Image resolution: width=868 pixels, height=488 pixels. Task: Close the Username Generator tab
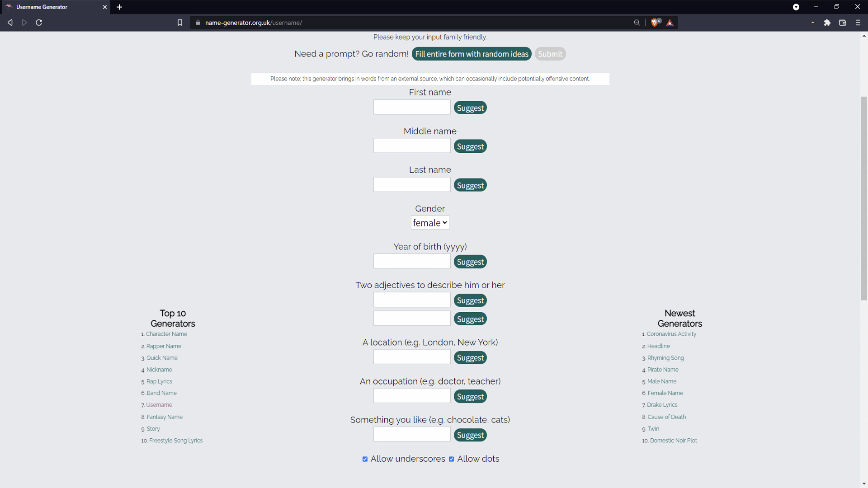105,7
